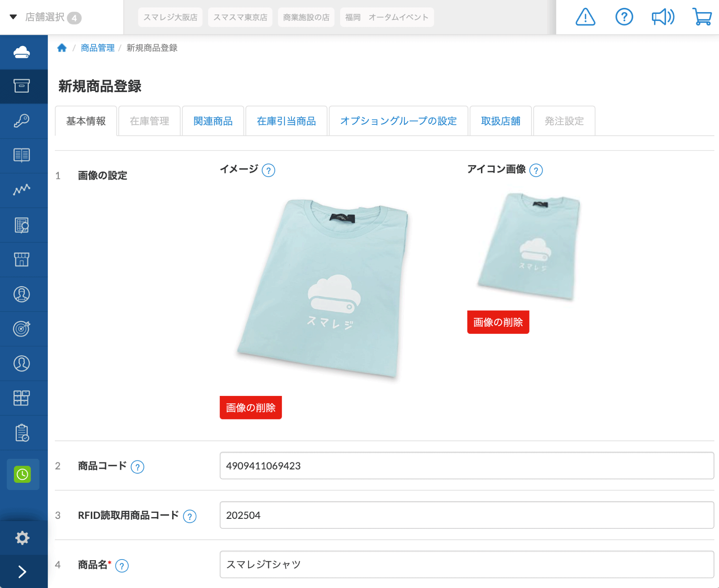Open the open-book ledger sidebar icon
Viewport: 719px width, 588px height.
pos(22,155)
